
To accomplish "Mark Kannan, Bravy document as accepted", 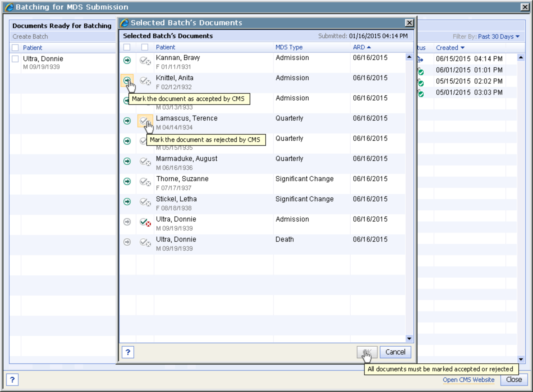I will point(127,60).
